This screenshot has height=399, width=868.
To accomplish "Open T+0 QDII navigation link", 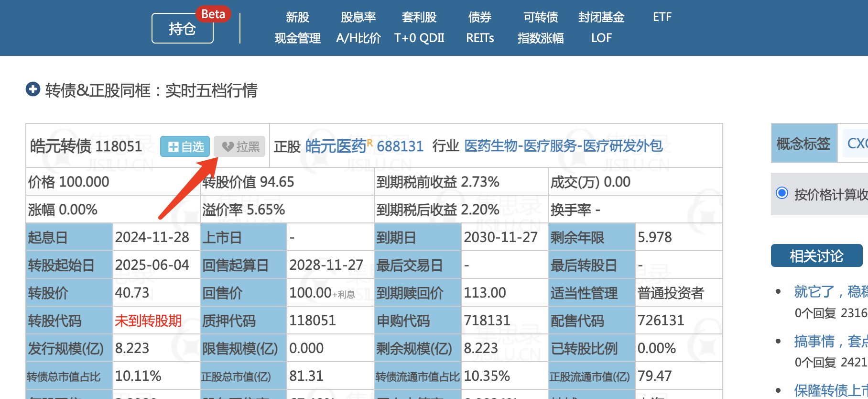I will (419, 38).
